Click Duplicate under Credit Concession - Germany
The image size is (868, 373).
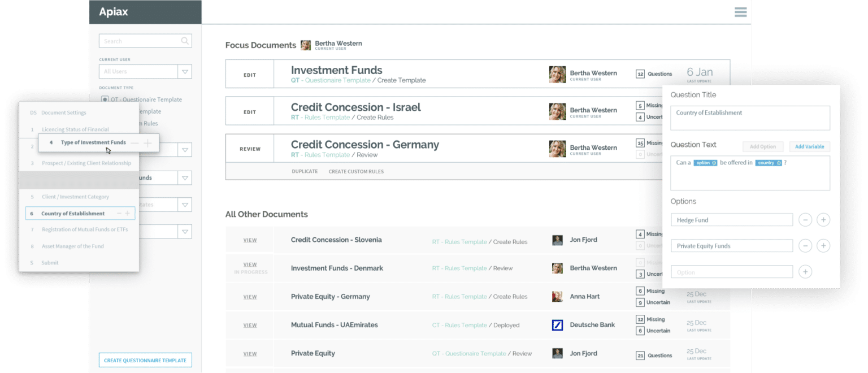(305, 171)
